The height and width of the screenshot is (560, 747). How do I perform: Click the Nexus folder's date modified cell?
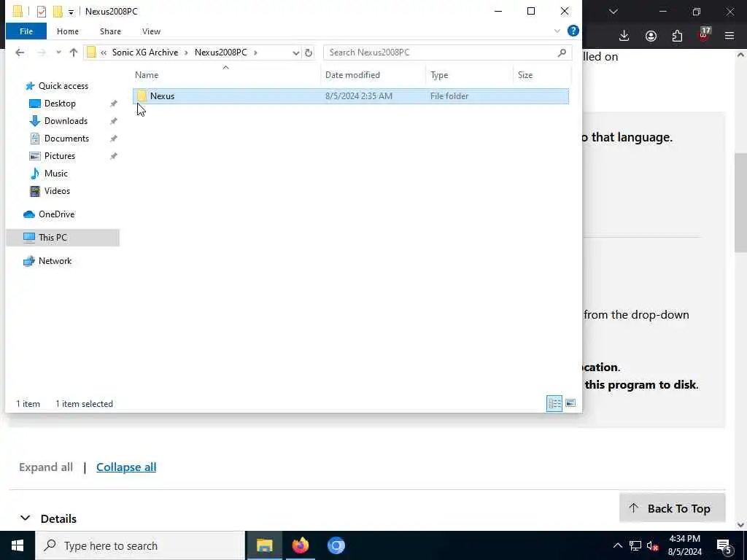click(359, 96)
